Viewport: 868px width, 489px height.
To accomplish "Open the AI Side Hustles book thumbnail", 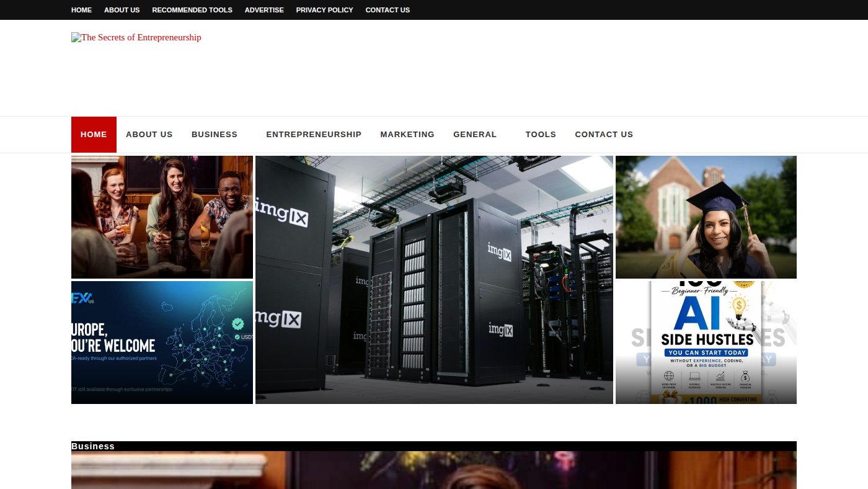I will pyautogui.click(x=706, y=343).
